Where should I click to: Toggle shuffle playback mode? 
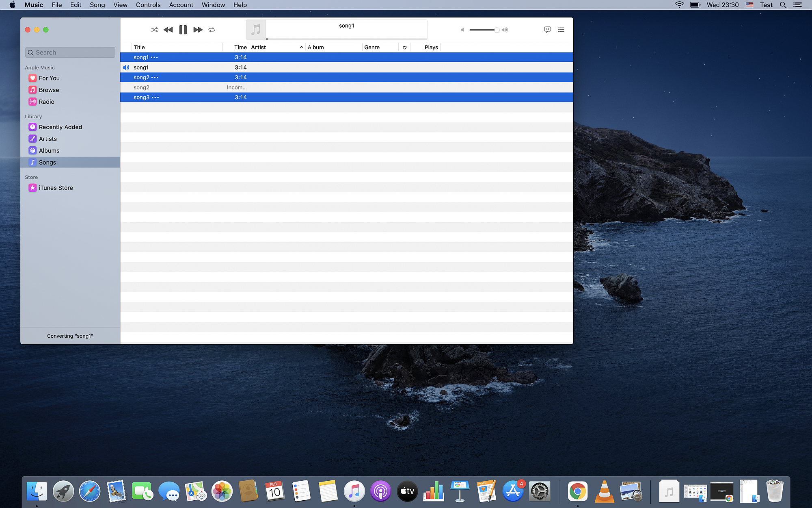point(154,30)
